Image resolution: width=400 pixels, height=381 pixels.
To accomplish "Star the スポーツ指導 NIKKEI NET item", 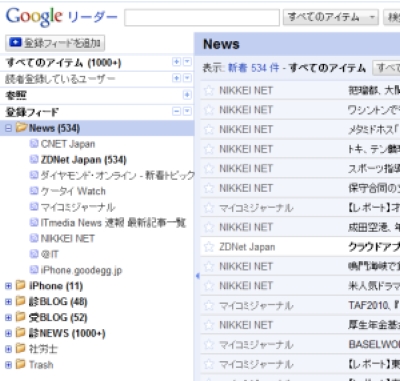I will tap(209, 168).
